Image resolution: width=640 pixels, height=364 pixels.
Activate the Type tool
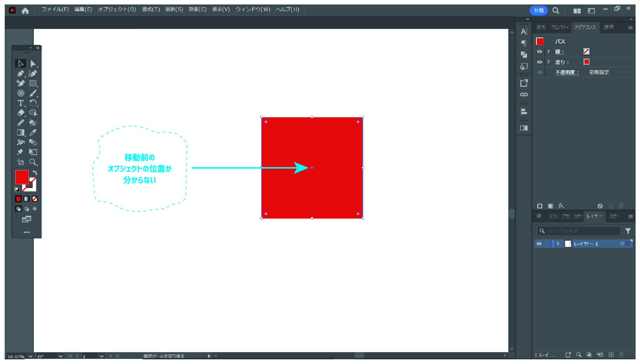pos(21,103)
